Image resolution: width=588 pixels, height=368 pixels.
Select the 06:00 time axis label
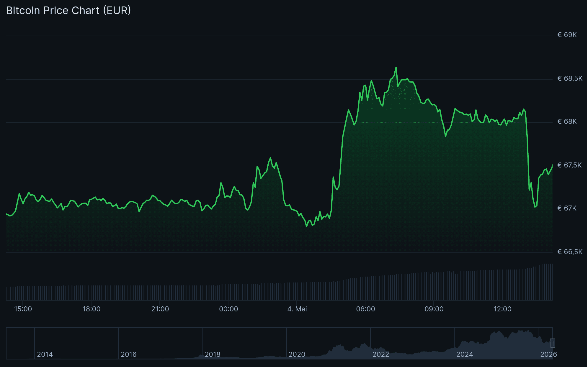[x=365, y=309]
